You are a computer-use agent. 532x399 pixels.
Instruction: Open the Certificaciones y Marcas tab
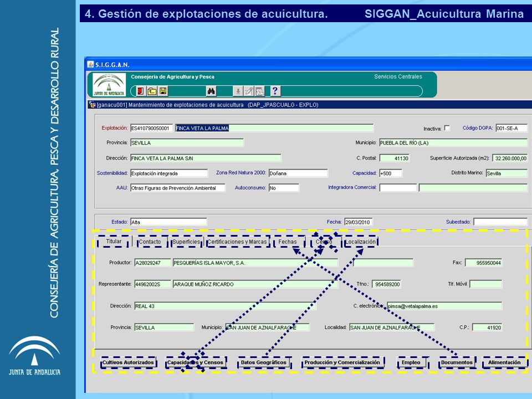coord(237,242)
